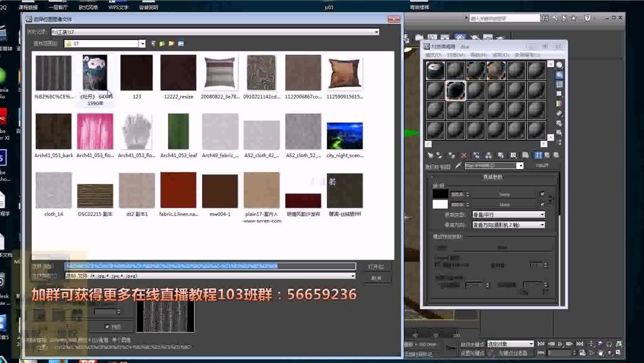This screenshot has height=363, width=644.
Task: Click the Create New Folder icon in dialog
Action: 171,43
